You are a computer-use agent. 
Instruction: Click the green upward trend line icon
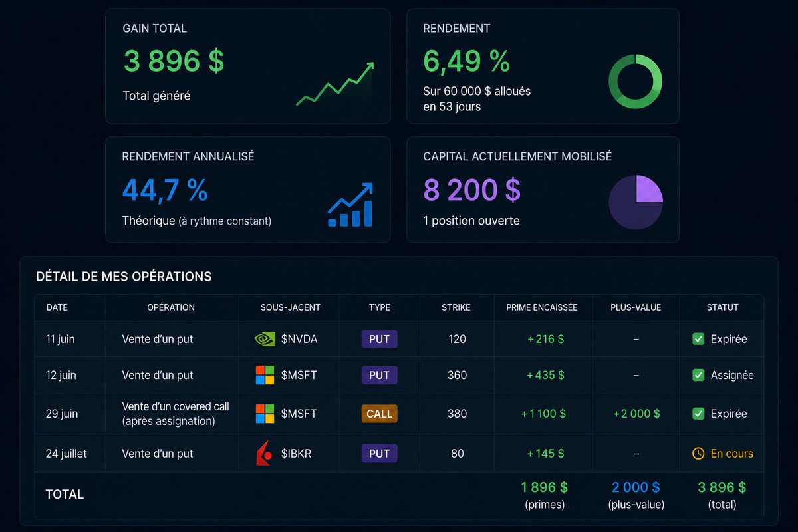tap(335, 84)
